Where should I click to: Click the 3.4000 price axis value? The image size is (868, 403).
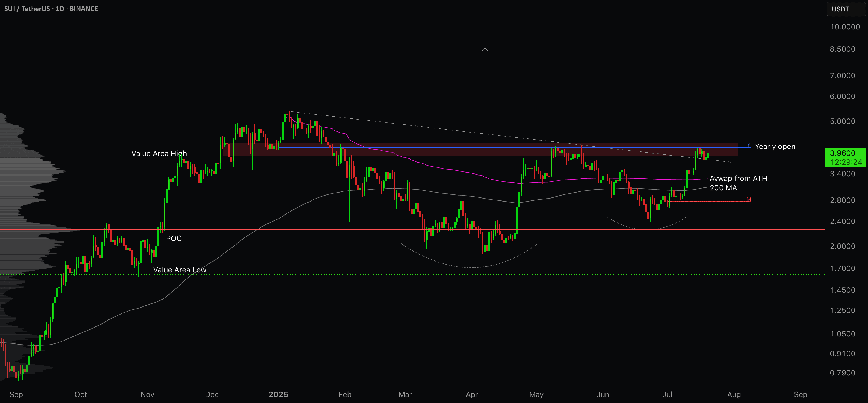click(842, 174)
